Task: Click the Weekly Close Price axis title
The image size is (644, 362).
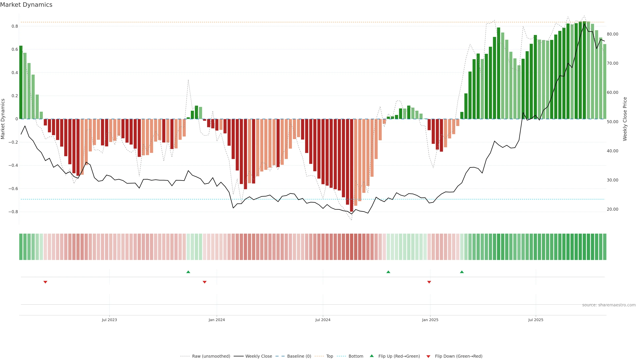Action: [x=625, y=119]
